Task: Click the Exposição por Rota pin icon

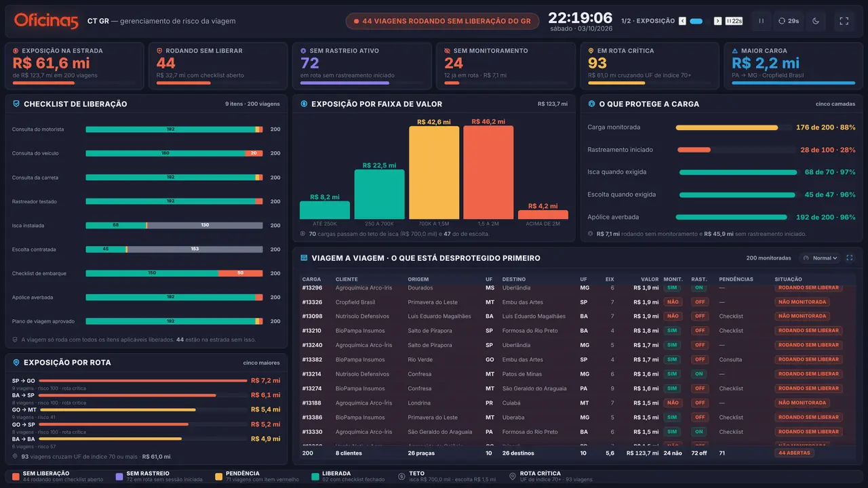Action: coord(16,363)
